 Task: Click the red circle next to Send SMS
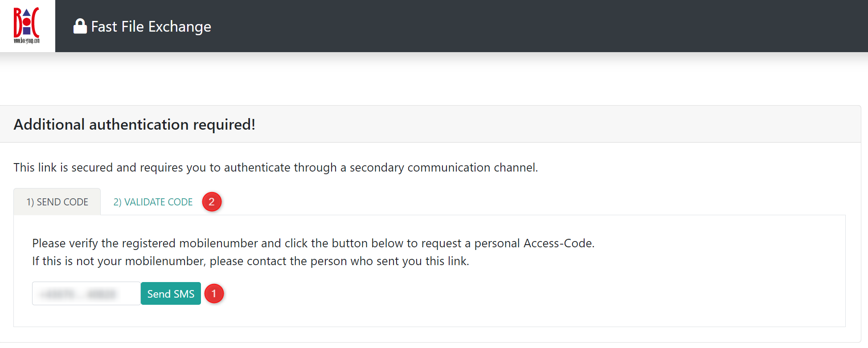point(214,293)
